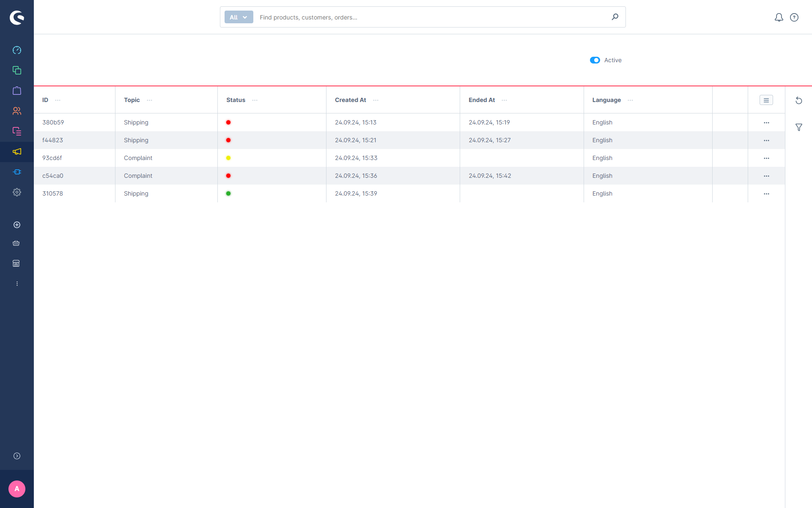Sort by ID column header
The image size is (812, 508).
click(45, 100)
